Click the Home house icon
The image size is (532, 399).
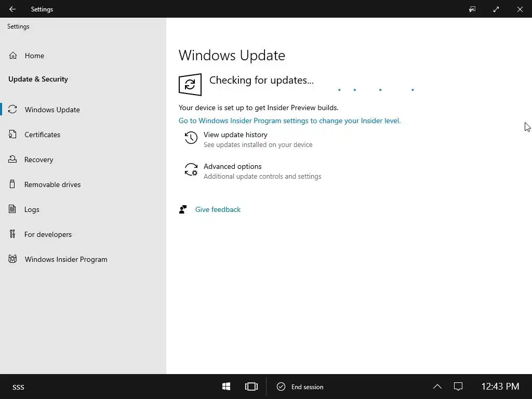[x=13, y=55]
